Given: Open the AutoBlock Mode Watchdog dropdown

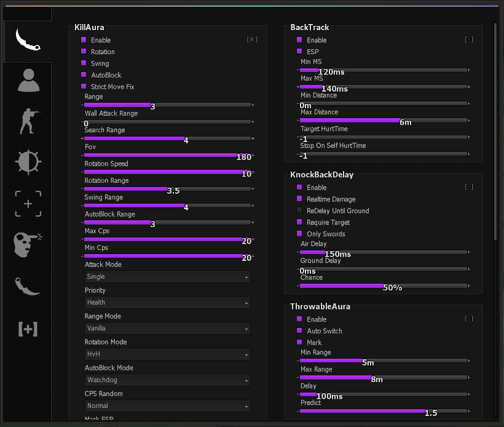Looking at the screenshot, I should (167, 380).
